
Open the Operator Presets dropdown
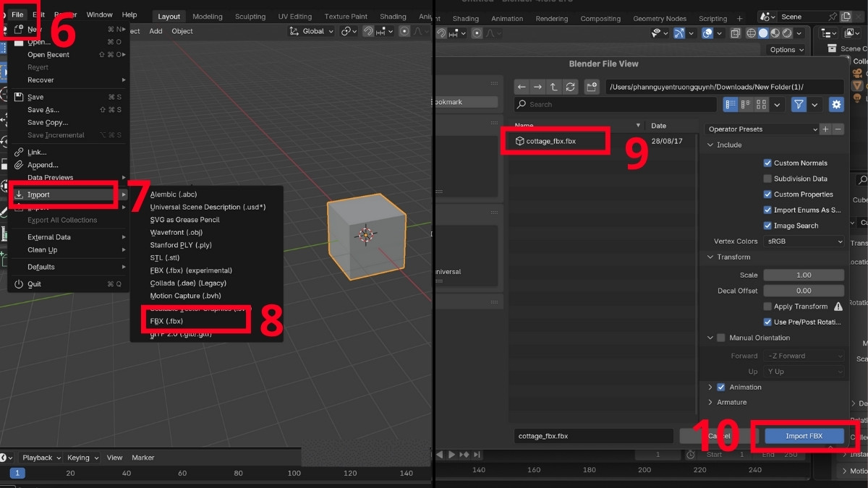coord(762,129)
